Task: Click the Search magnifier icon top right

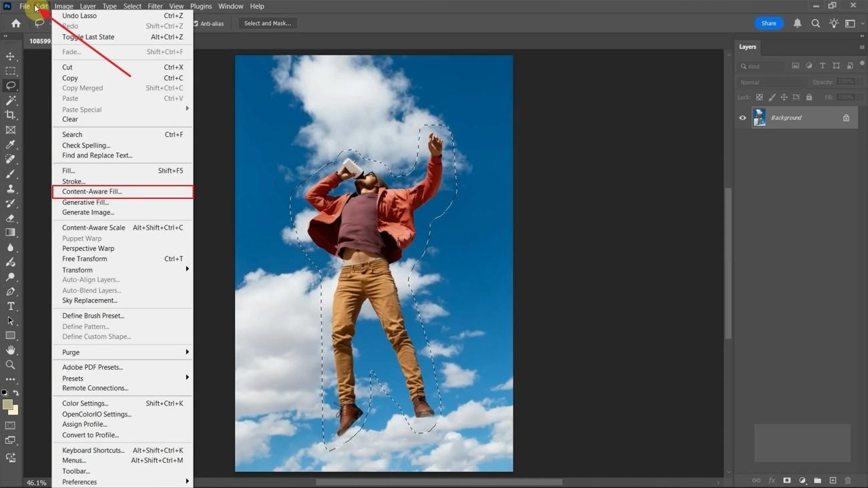Action: click(815, 23)
